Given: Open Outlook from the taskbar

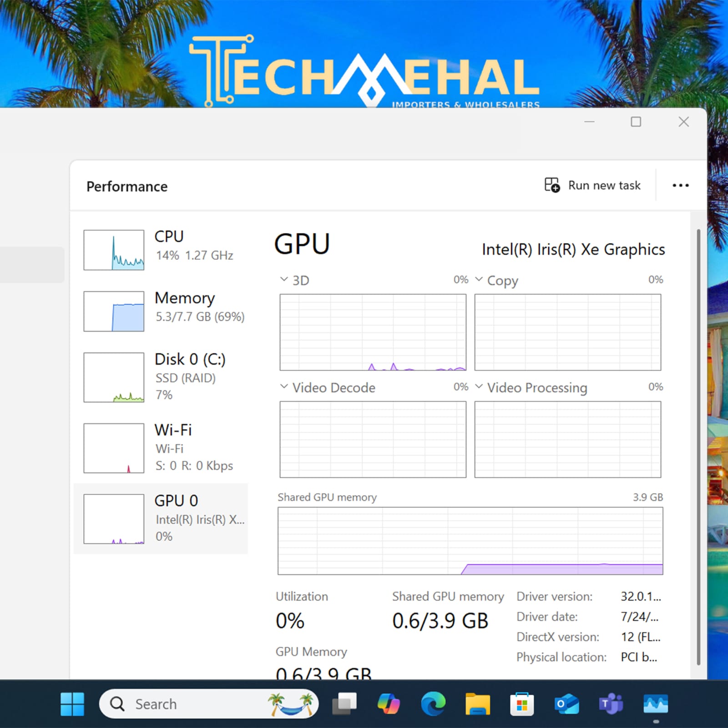Looking at the screenshot, I should click(x=566, y=704).
